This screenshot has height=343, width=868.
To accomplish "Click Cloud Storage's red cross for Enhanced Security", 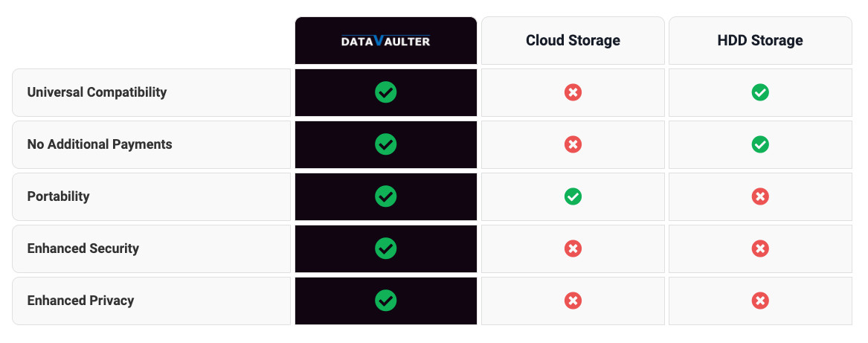I will coord(573,249).
